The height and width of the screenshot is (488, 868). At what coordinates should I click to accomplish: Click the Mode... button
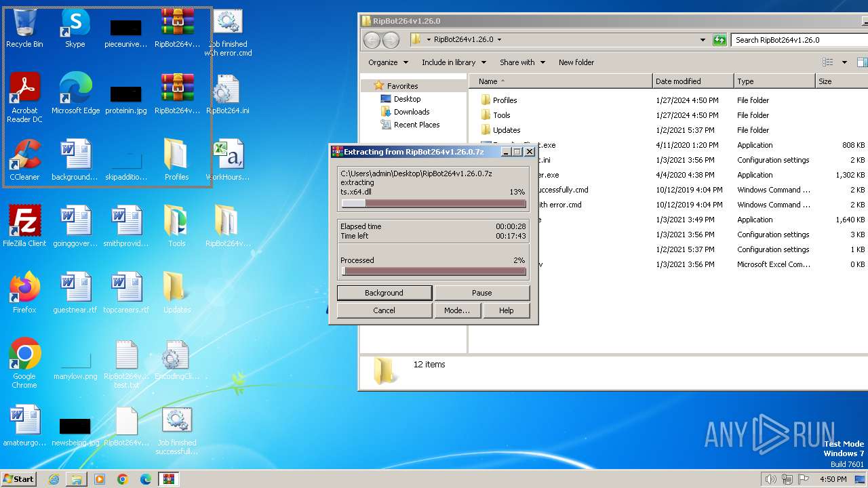[x=457, y=310]
